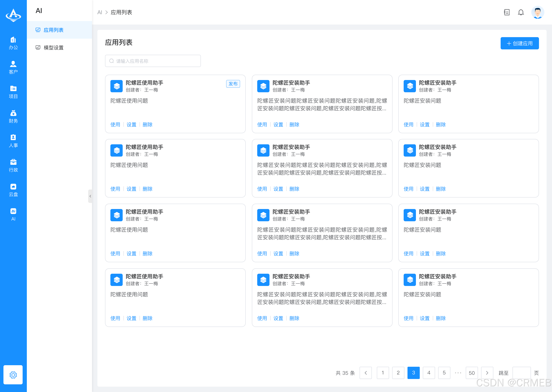This screenshot has height=392, width=552.
Task: Open notifications via the bell icon
Action: click(521, 12)
